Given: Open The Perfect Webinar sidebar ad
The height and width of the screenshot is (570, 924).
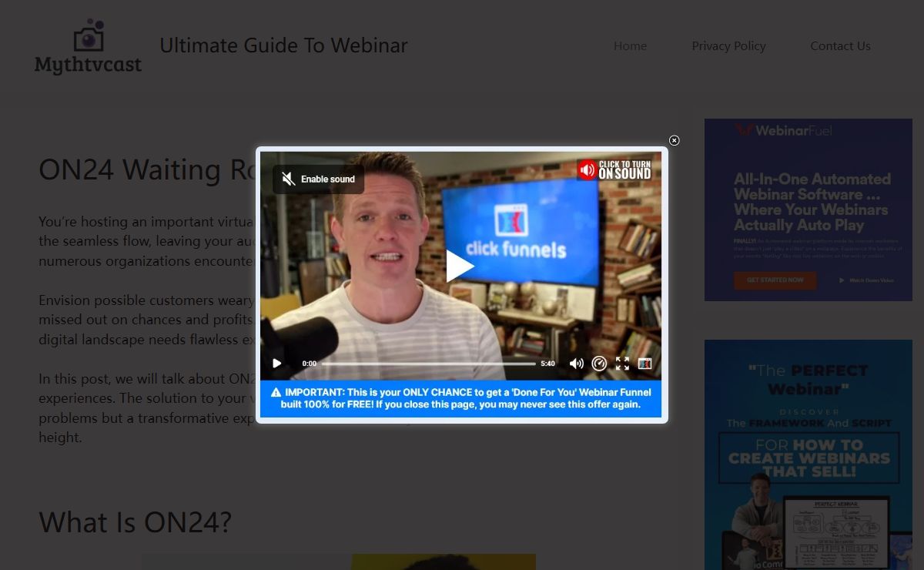Looking at the screenshot, I should [x=808, y=454].
